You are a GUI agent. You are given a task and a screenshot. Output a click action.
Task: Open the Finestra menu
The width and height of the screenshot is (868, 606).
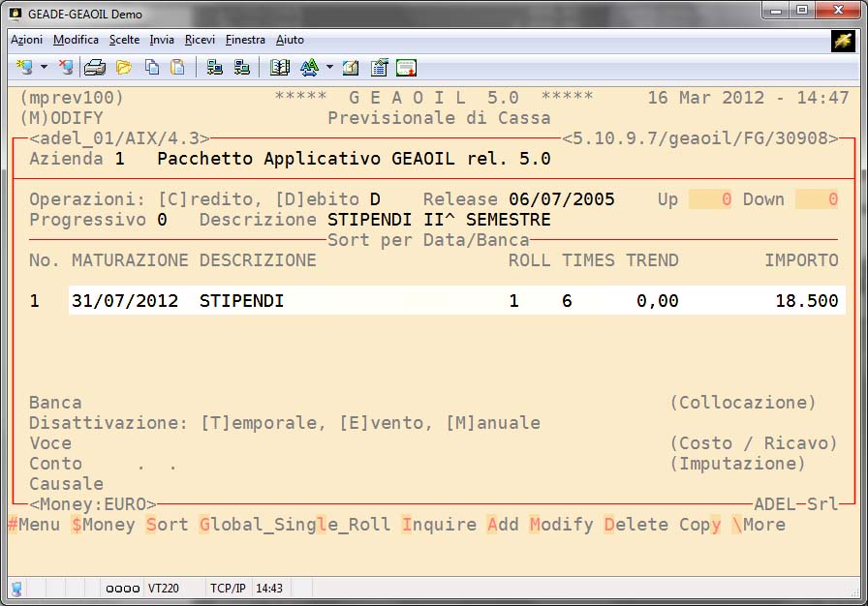pos(245,40)
